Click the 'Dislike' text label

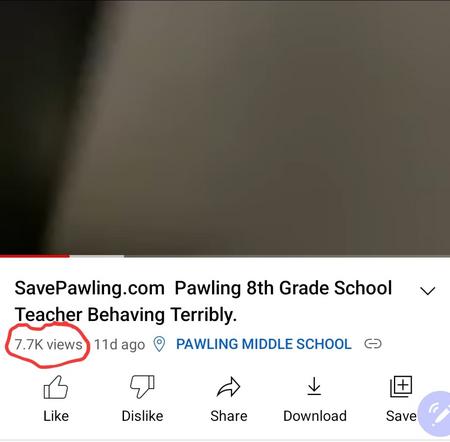coord(142,416)
